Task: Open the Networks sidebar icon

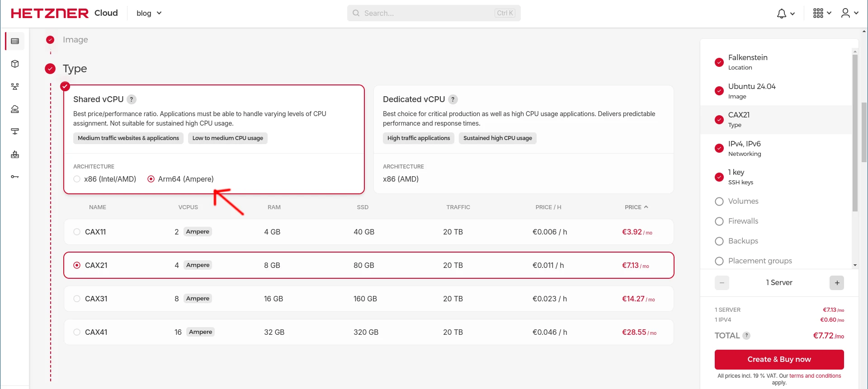Action: [15, 131]
